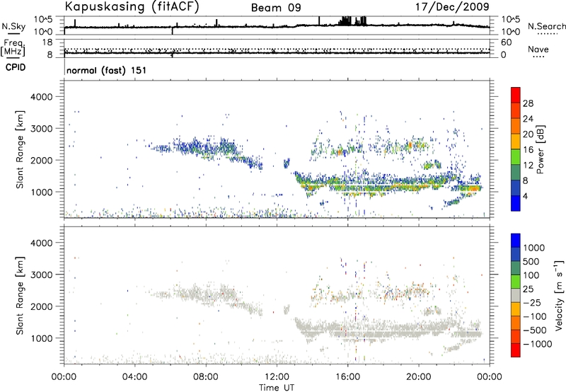The image size is (566, 392).
Task: Click the red bottom of the velocity color bar
Action: (x=516, y=350)
